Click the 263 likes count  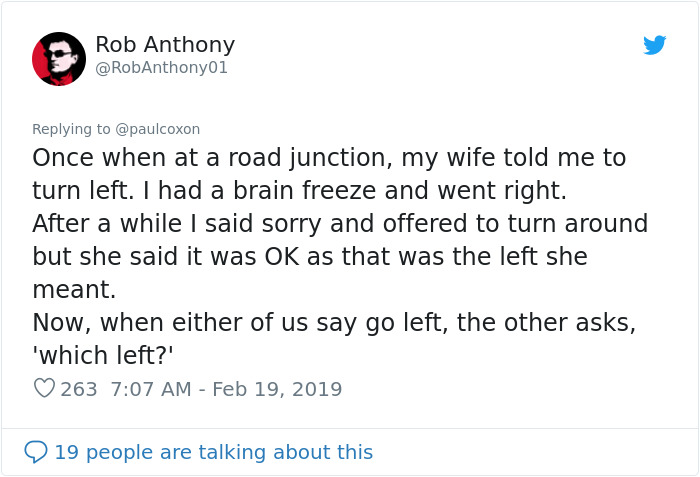(x=79, y=389)
